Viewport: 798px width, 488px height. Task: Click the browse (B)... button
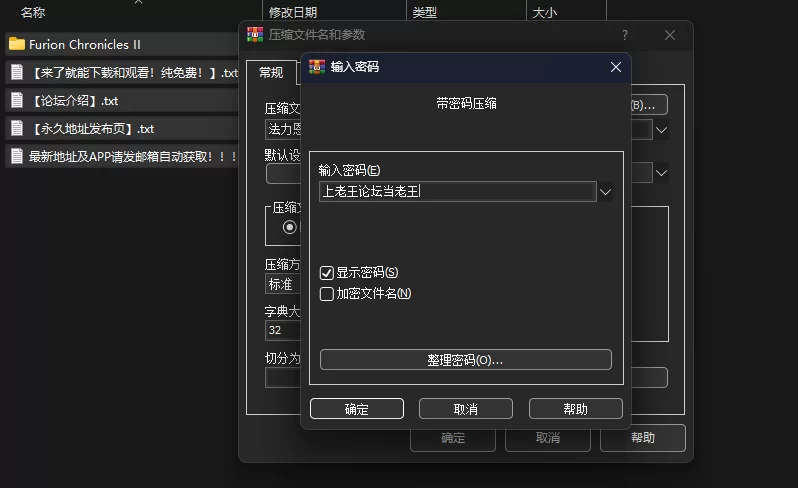point(649,105)
